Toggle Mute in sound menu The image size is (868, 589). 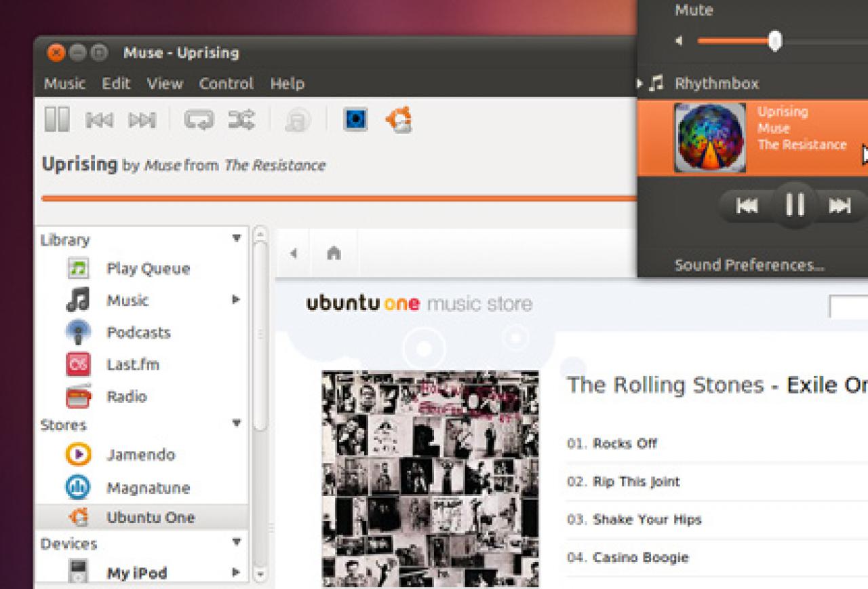coord(694,10)
